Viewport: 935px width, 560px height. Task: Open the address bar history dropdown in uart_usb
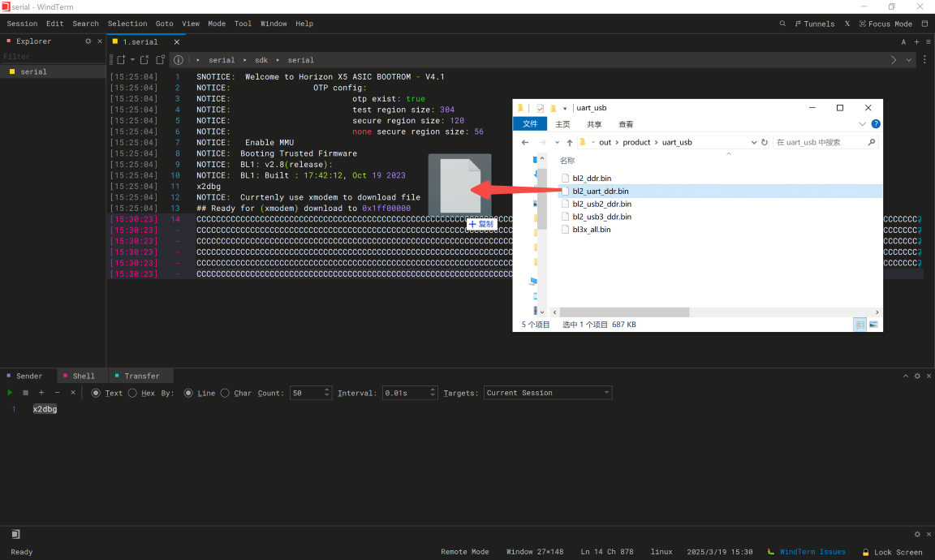pos(754,143)
